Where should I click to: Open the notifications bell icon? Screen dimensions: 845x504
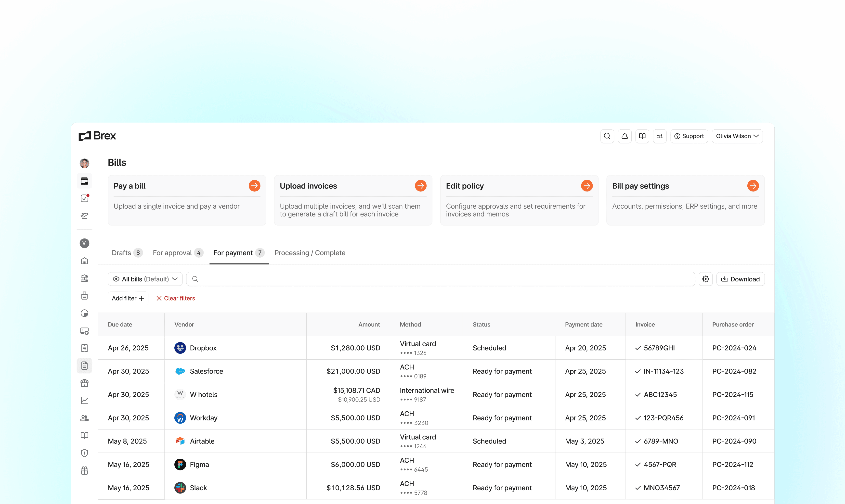pos(624,136)
